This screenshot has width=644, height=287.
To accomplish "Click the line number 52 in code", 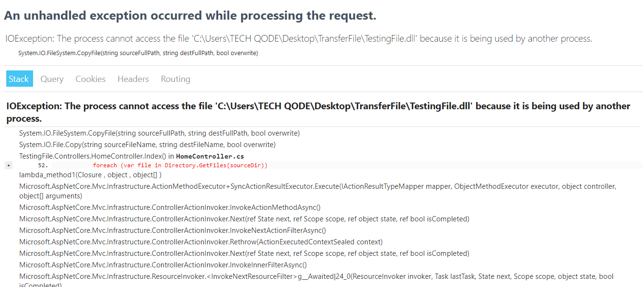I will [x=43, y=165].
